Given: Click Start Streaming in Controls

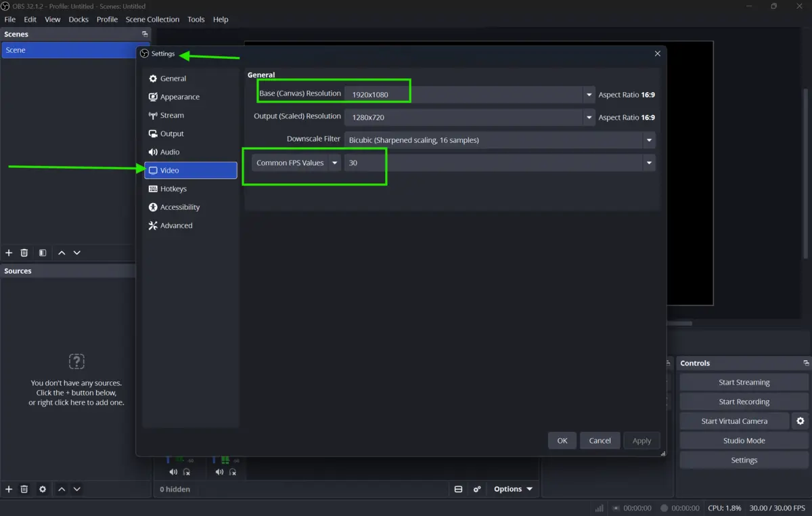Looking at the screenshot, I should tap(744, 382).
